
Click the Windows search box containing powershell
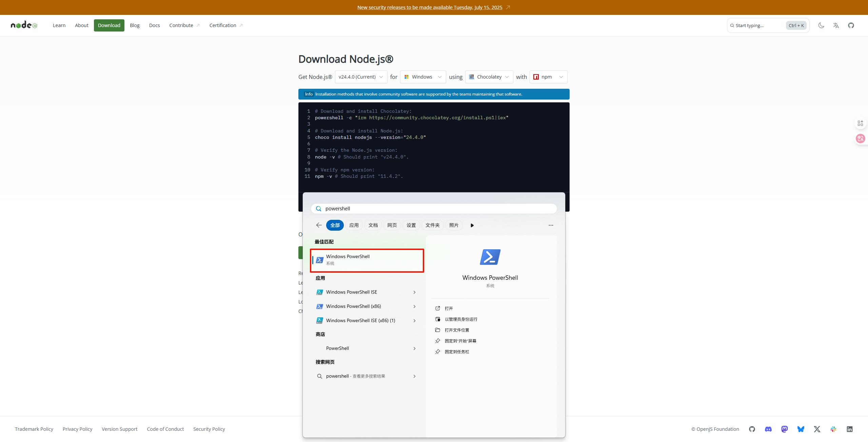tap(434, 209)
